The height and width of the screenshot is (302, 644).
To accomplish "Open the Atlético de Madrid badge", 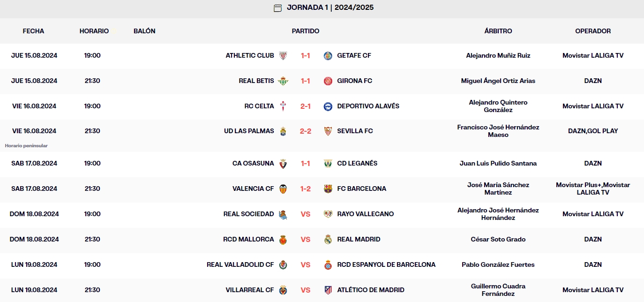I will 328,290.
